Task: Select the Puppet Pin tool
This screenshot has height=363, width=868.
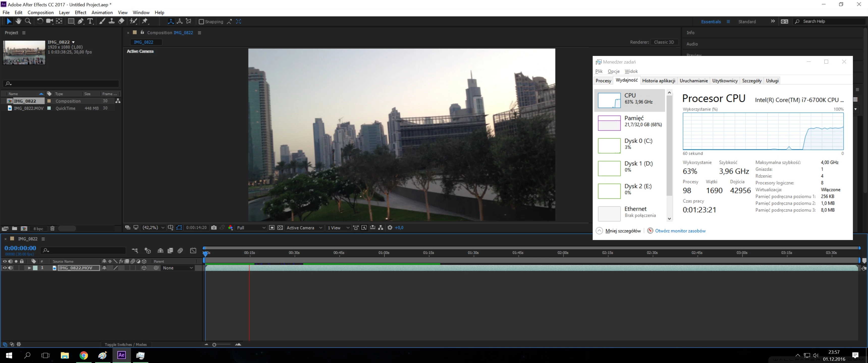Action: coord(145,21)
